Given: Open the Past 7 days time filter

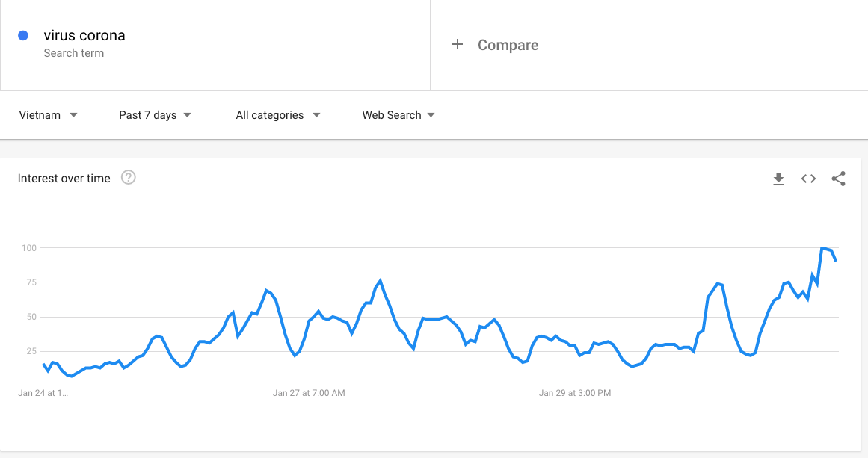Looking at the screenshot, I should tap(155, 115).
